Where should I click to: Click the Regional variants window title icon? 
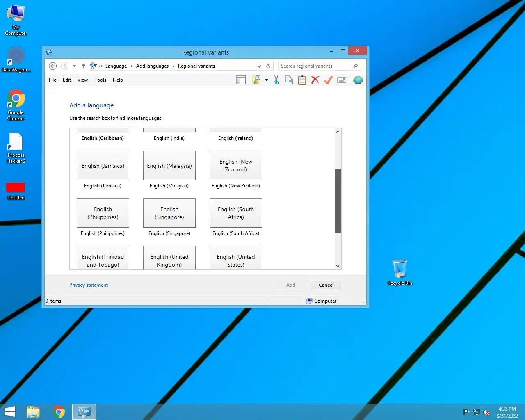point(49,52)
